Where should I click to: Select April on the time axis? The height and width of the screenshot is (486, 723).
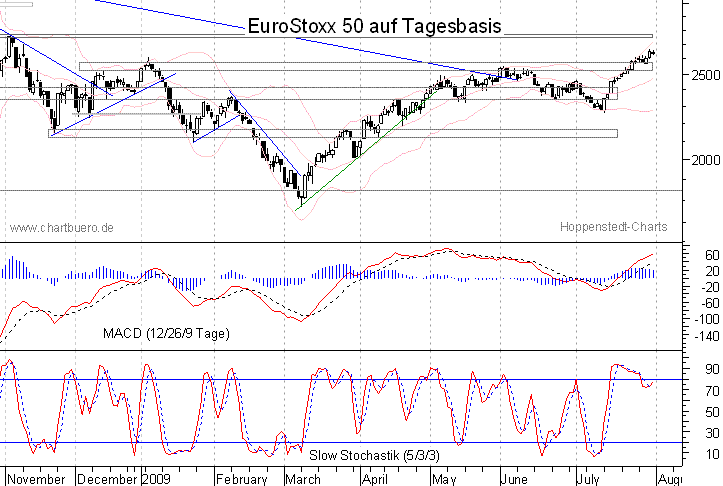tap(375, 478)
